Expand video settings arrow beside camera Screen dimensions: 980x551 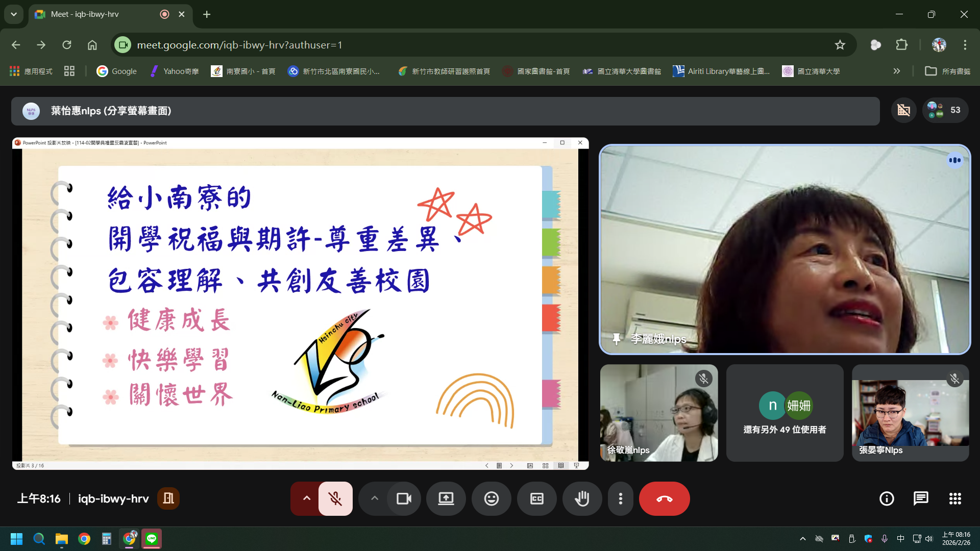[x=375, y=498]
